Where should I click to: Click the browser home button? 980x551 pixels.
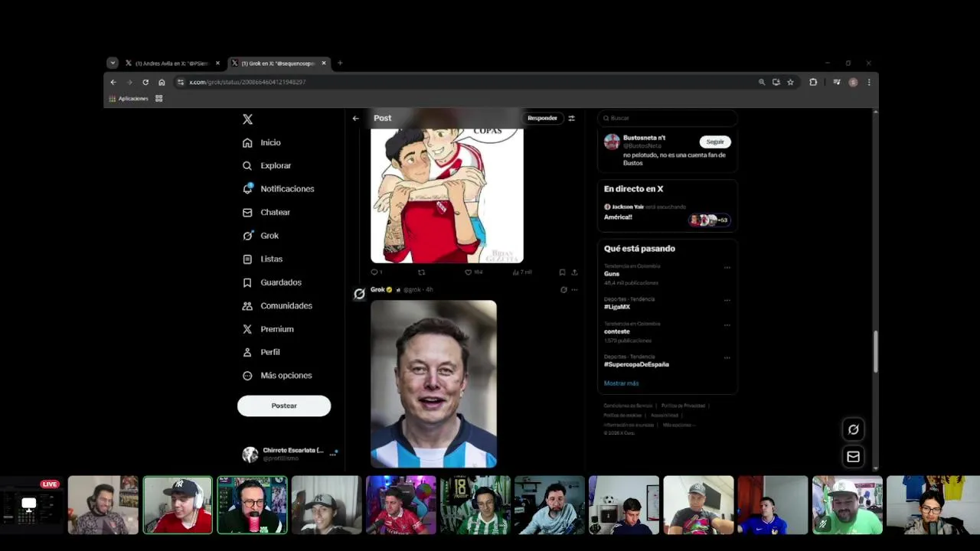(162, 82)
